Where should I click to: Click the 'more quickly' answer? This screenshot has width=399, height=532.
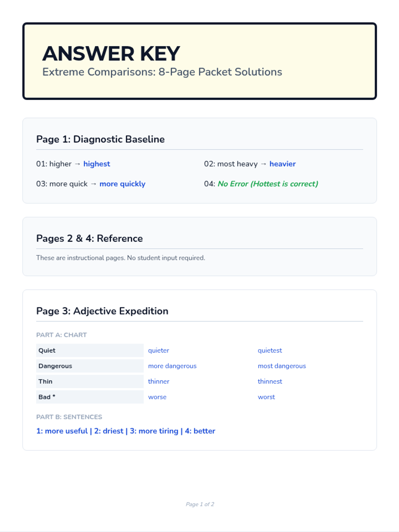point(122,184)
